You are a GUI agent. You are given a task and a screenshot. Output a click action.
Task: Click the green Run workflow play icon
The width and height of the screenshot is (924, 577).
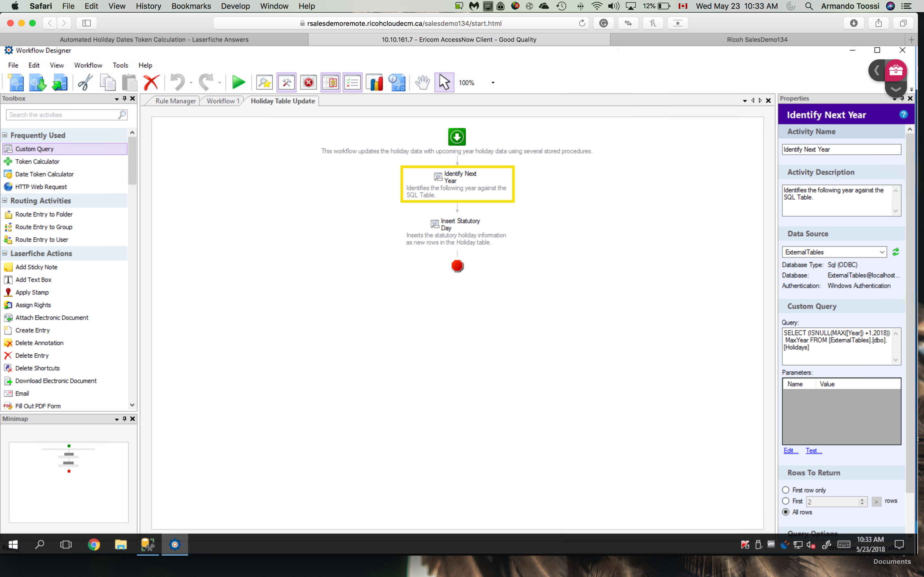[238, 82]
